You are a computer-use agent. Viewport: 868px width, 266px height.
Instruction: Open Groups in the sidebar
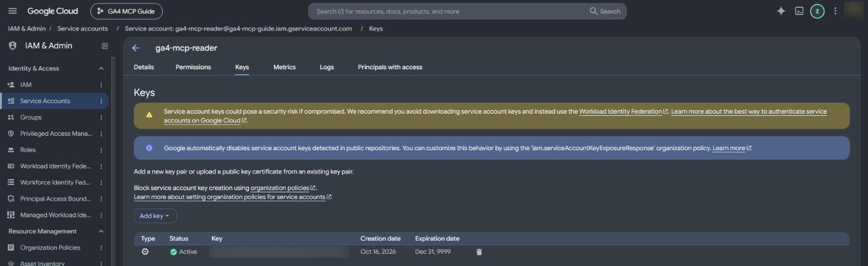(x=30, y=117)
